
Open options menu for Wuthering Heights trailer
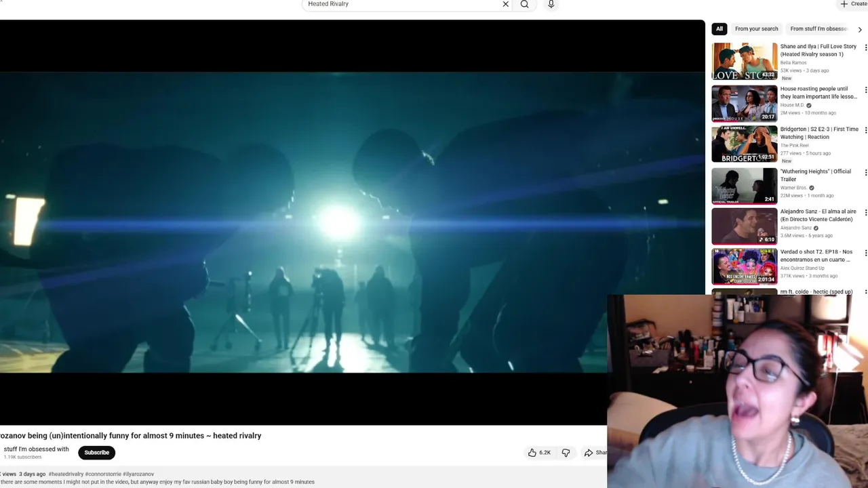pyautogui.click(x=865, y=172)
